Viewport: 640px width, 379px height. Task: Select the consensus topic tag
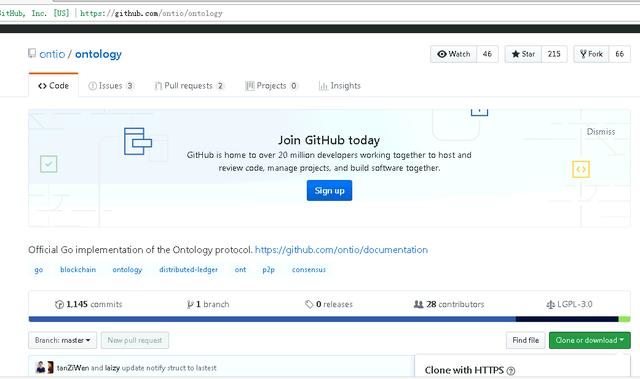click(309, 270)
